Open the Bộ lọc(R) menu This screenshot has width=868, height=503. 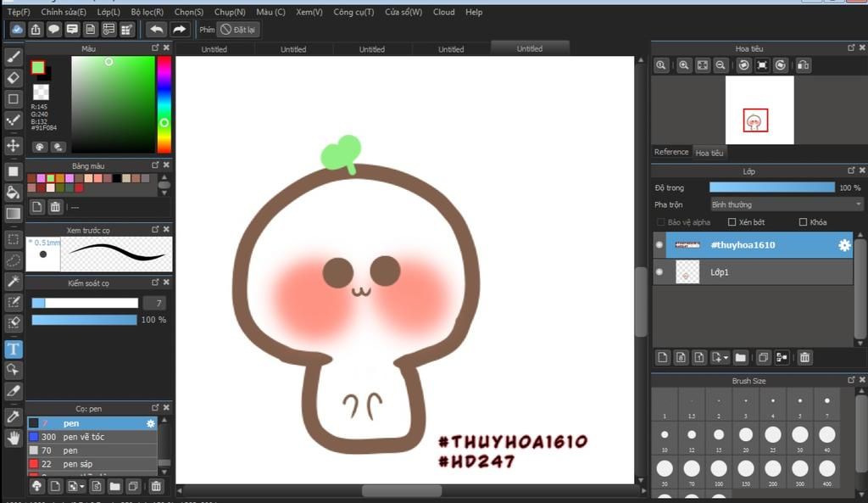[147, 12]
